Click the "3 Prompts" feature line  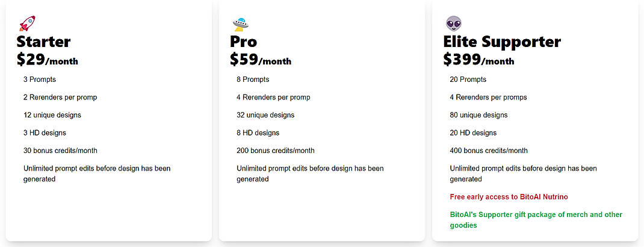point(40,80)
